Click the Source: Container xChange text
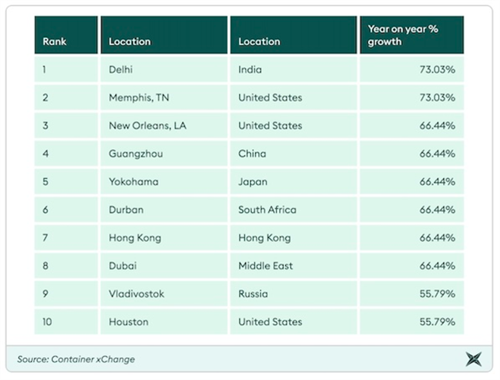The height and width of the screenshot is (380, 500). [x=76, y=359]
